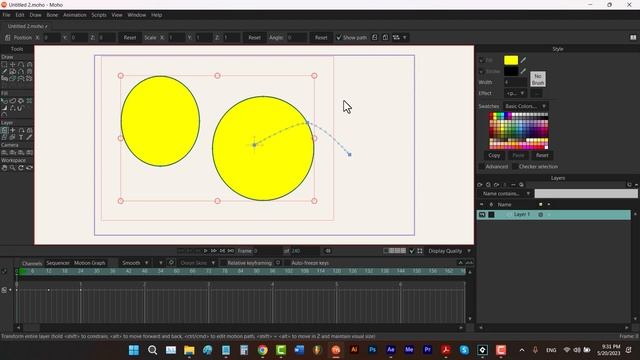
Task: Enable the Checker selection checkbox
Action: tap(514, 167)
